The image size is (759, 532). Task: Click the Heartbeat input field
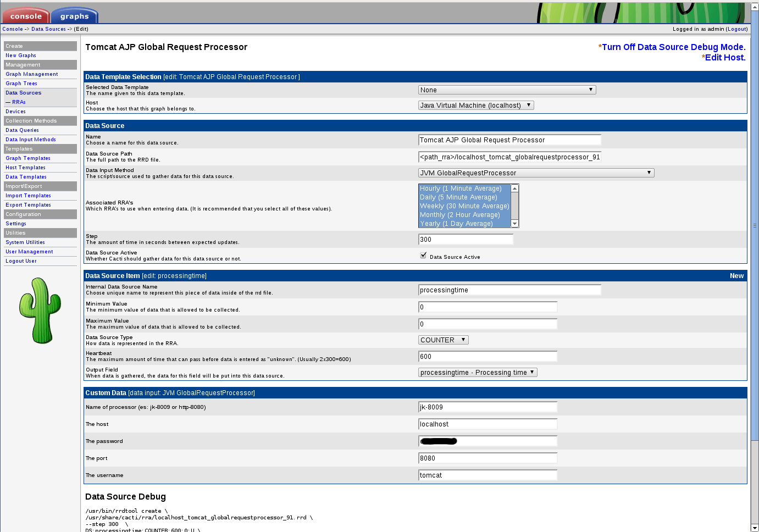487,356
